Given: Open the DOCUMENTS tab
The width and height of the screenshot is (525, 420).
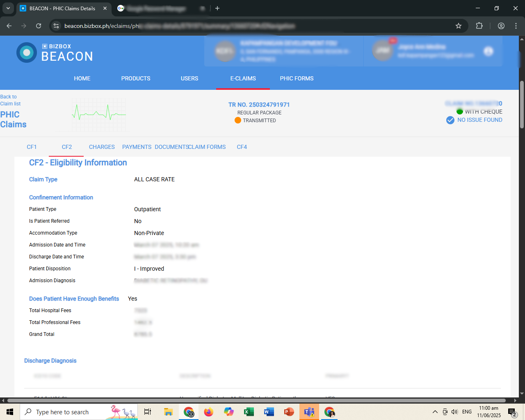Looking at the screenshot, I should (171, 147).
